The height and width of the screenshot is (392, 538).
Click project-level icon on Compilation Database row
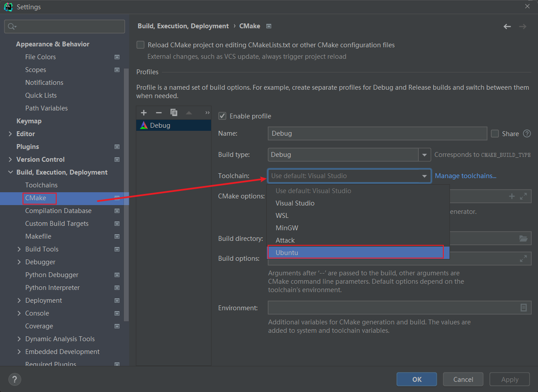(117, 211)
